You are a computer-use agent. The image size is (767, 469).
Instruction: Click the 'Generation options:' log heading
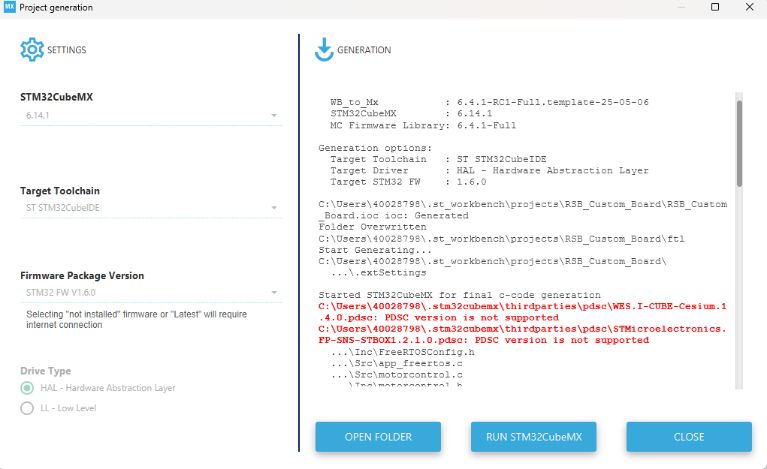[x=375, y=148]
